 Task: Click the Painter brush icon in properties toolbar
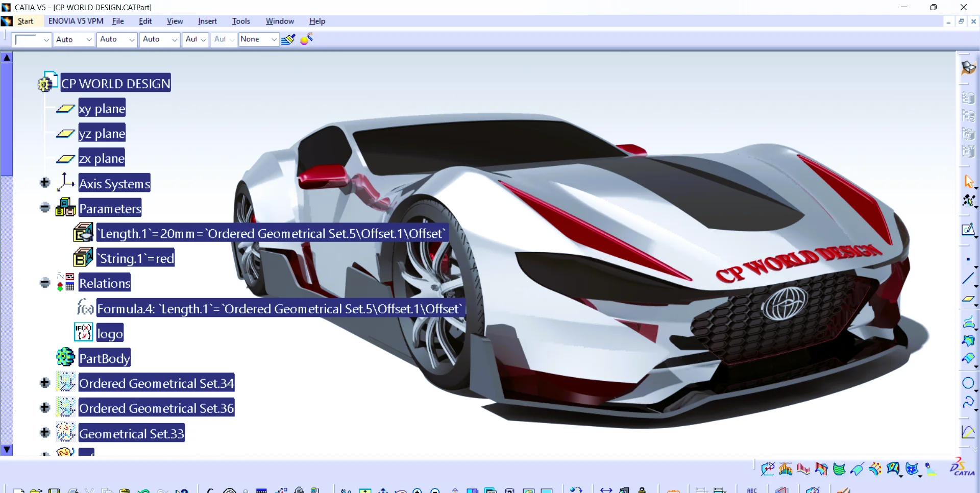click(x=288, y=39)
